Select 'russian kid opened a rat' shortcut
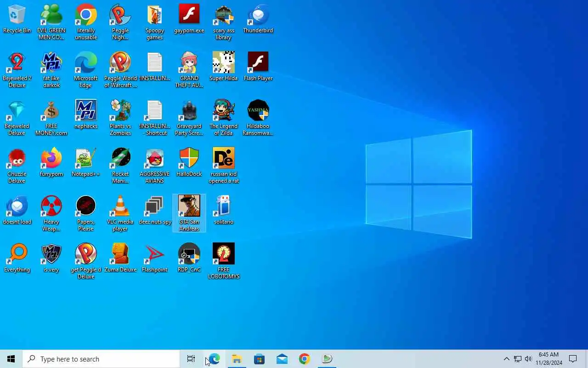 pyautogui.click(x=224, y=166)
